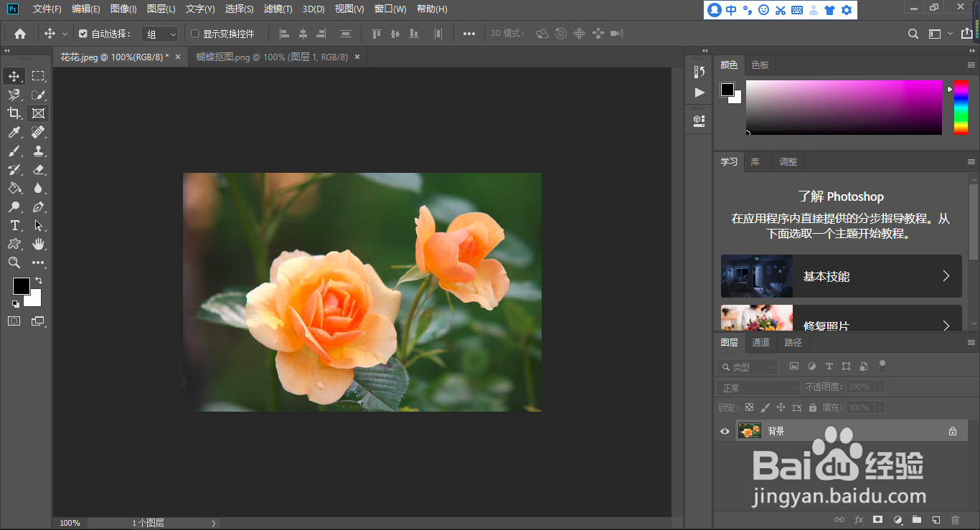Enable the 自动选择 checkbox
The image size is (980, 530).
click(x=83, y=34)
